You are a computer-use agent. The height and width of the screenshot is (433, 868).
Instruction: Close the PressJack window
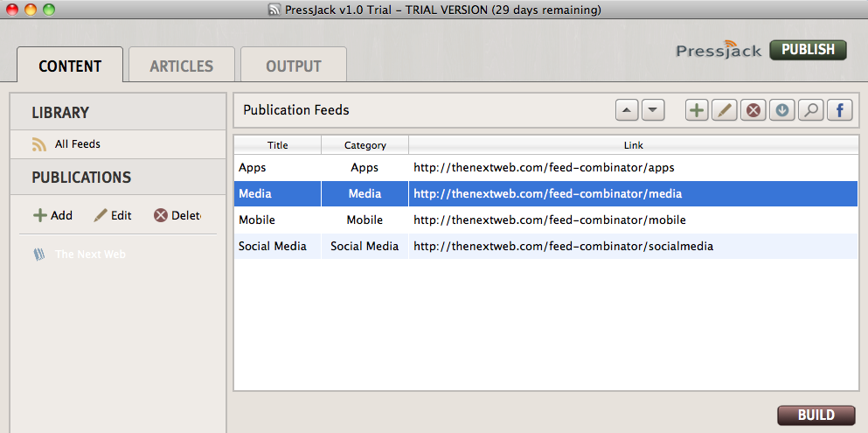[11, 10]
